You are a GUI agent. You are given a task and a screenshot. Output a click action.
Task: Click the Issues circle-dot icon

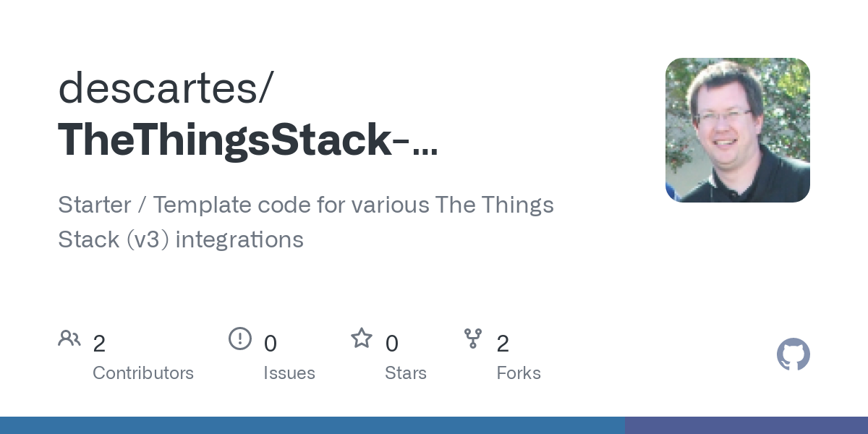239,339
